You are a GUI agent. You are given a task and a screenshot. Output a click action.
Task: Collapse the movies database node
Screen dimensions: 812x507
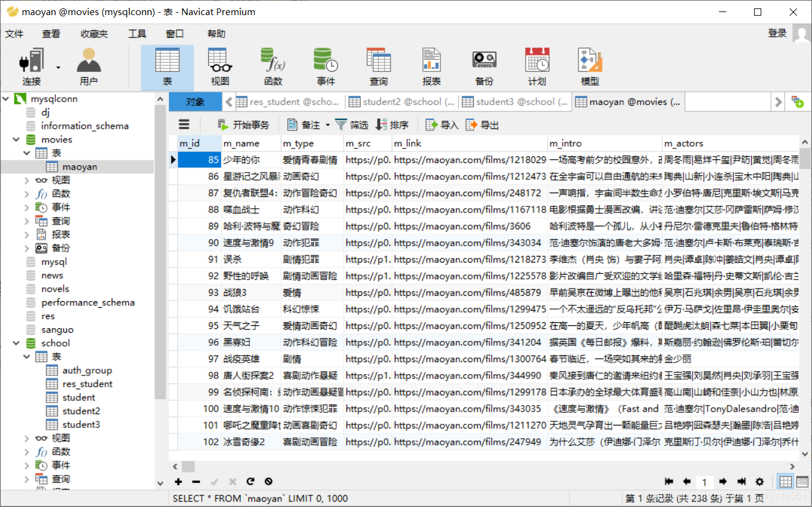[x=15, y=139]
